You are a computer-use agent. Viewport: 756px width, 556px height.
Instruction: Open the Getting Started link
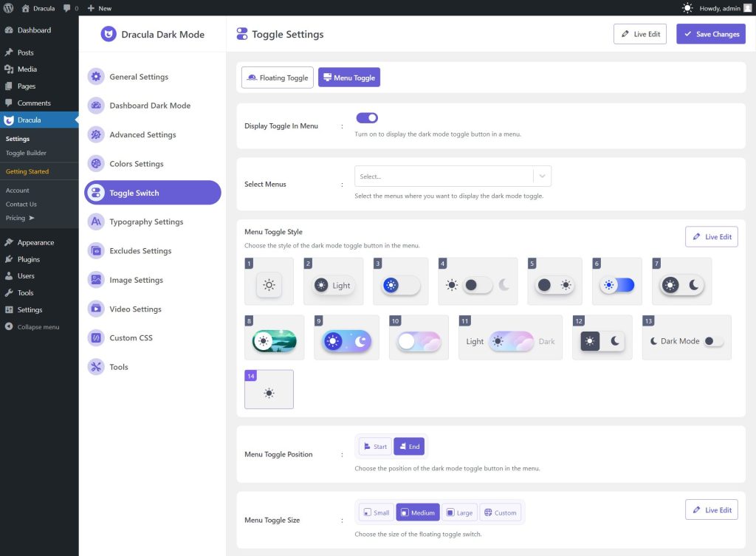tap(27, 171)
